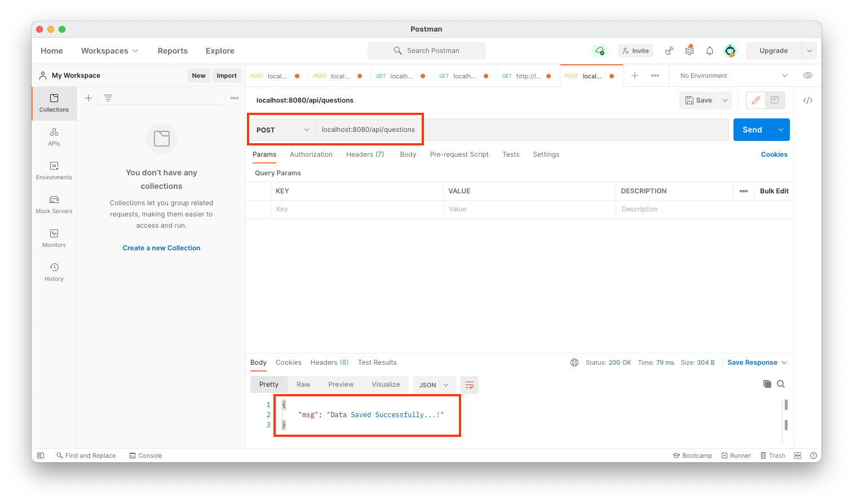Screen dimensions: 853x504
Task: Expand the Send button dropdown arrow
Action: click(781, 130)
